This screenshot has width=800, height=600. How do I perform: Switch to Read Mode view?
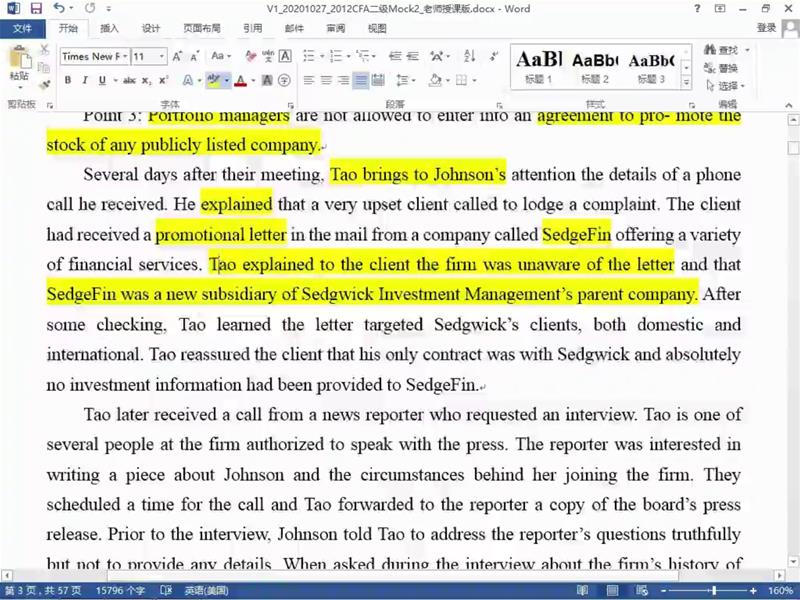tap(583, 590)
